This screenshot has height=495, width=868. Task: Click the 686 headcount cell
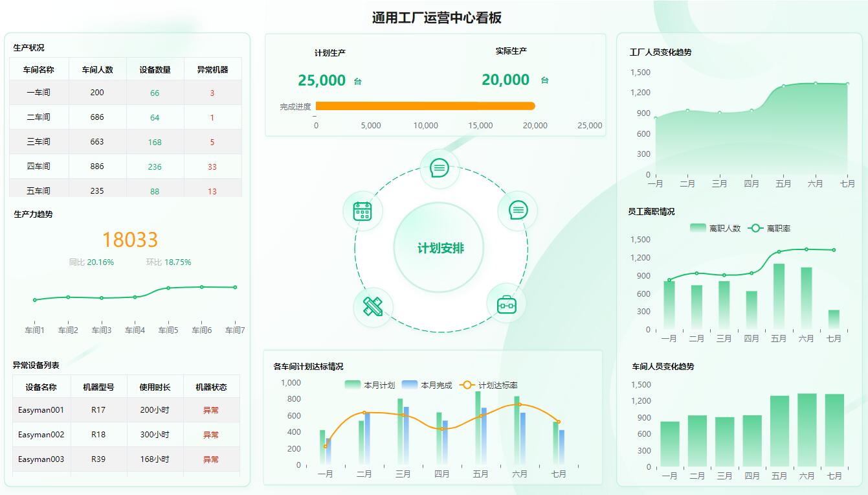(x=97, y=117)
